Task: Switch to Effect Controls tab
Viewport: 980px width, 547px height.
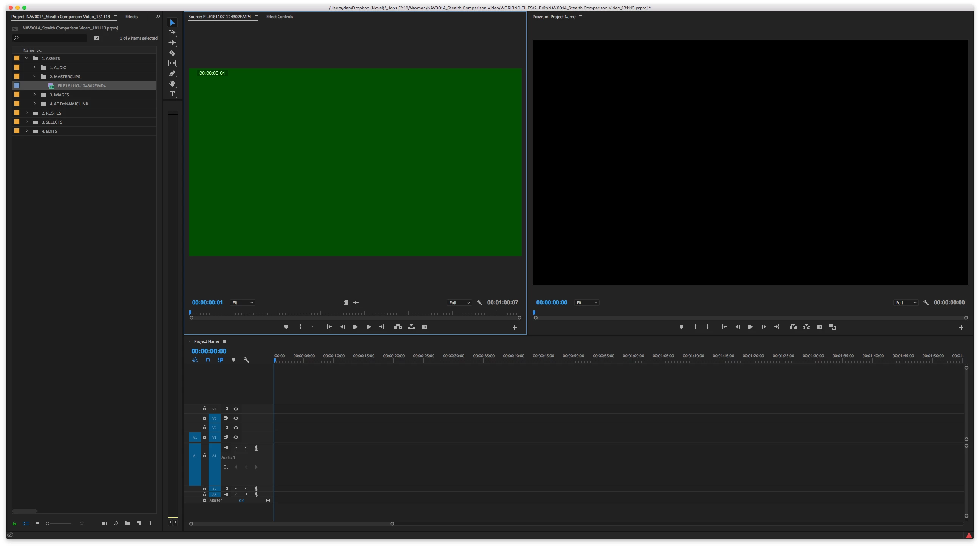Action: click(x=279, y=17)
